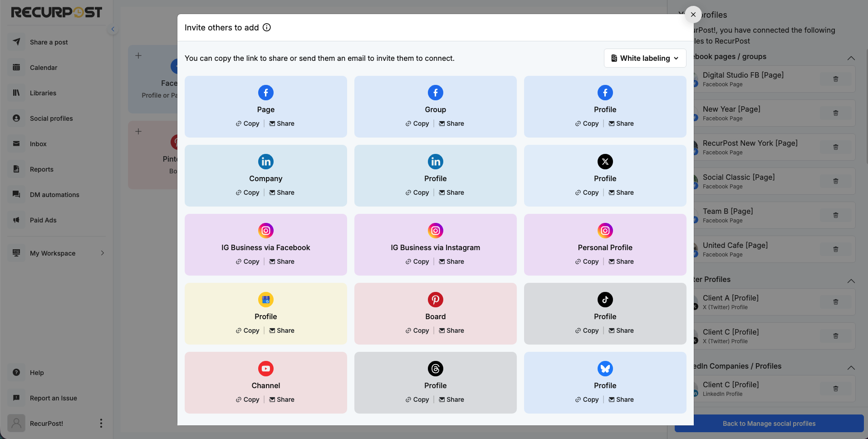Click the Threads Profile card icon
868x439 pixels.
(436, 369)
